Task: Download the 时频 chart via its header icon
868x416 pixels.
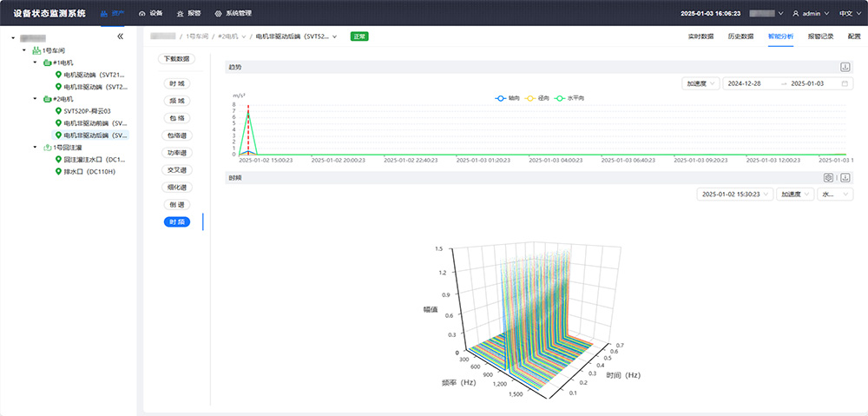Action: point(845,178)
